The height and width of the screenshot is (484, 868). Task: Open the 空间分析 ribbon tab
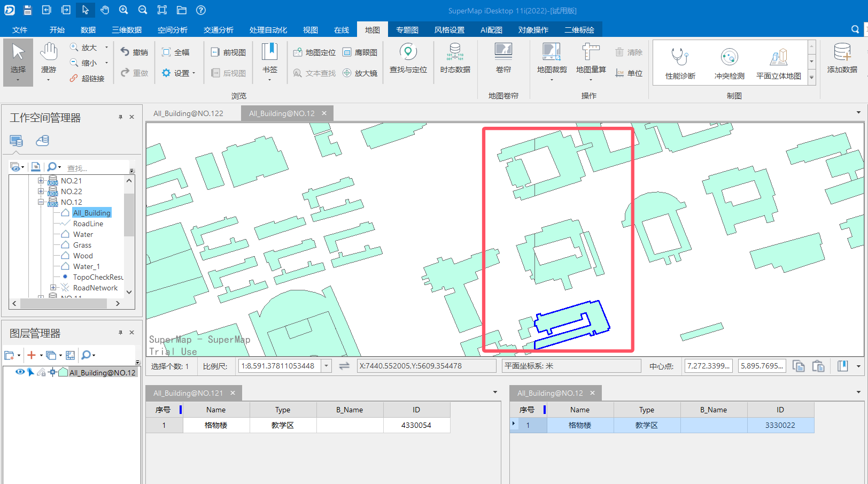point(173,30)
